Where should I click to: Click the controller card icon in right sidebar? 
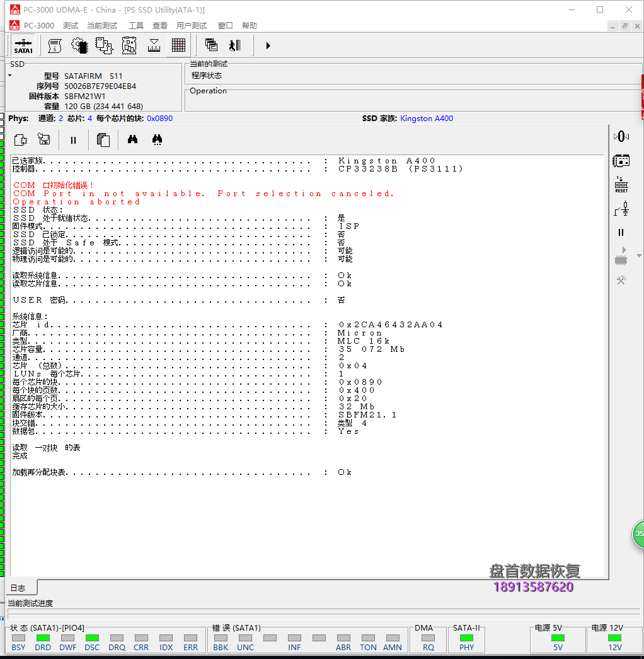(x=621, y=161)
